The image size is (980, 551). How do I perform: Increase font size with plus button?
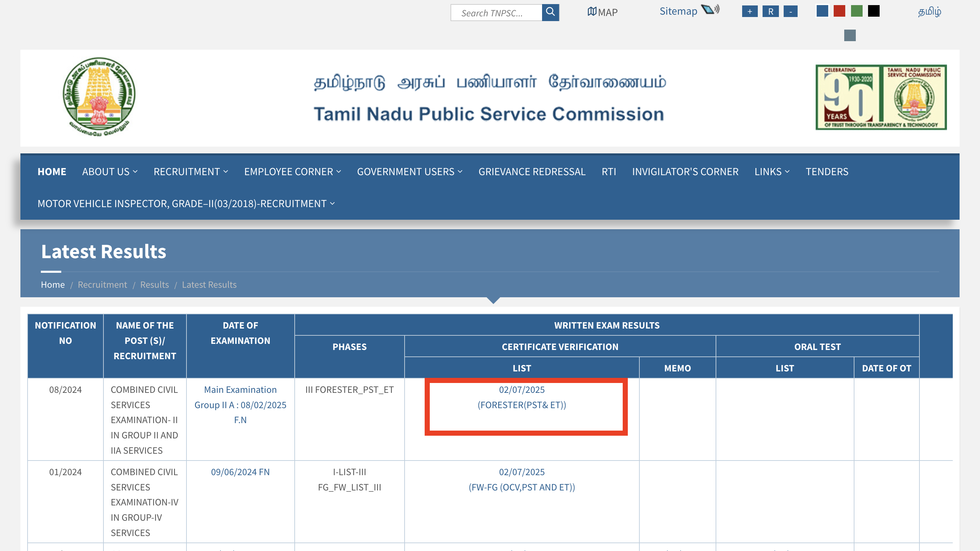pyautogui.click(x=749, y=12)
